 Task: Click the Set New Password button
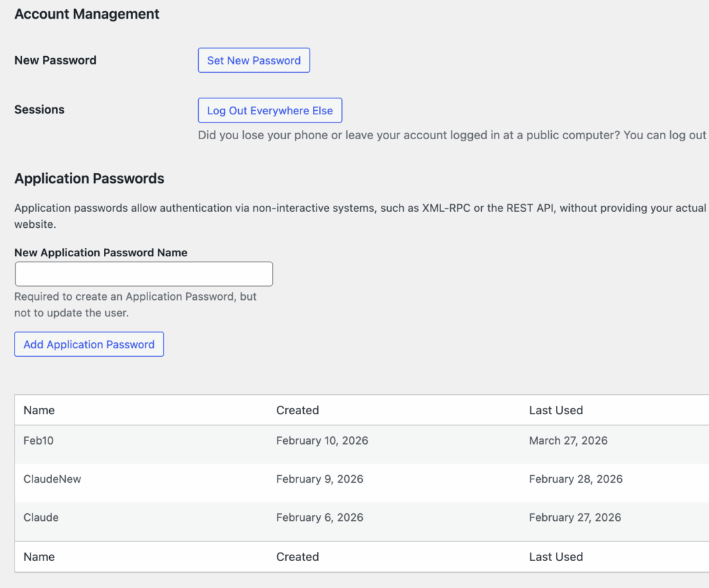pyautogui.click(x=253, y=60)
